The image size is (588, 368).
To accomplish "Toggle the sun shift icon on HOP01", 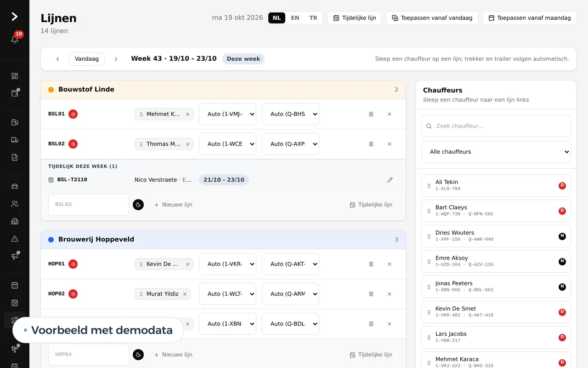I will coord(73,264).
